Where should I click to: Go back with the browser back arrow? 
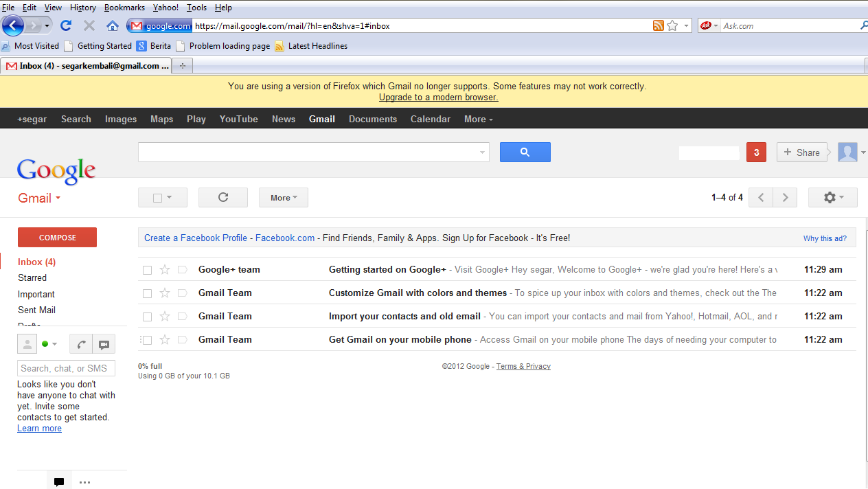(x=13, y=25)
